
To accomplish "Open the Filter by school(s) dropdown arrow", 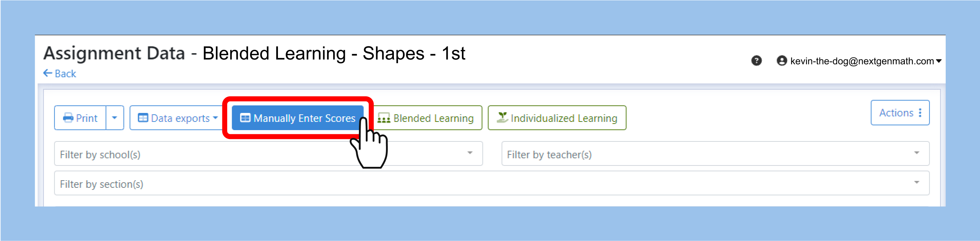I will point(470,153).
